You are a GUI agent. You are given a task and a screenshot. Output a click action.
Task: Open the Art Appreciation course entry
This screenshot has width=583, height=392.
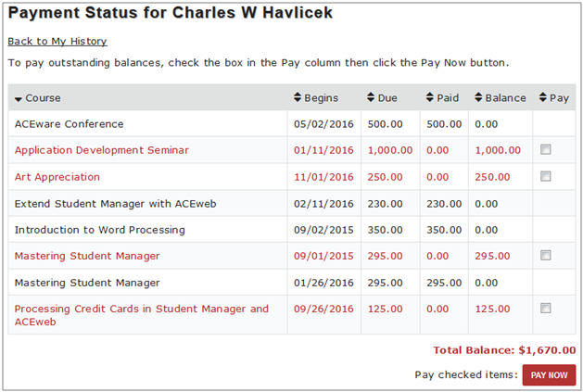[57, 177]
